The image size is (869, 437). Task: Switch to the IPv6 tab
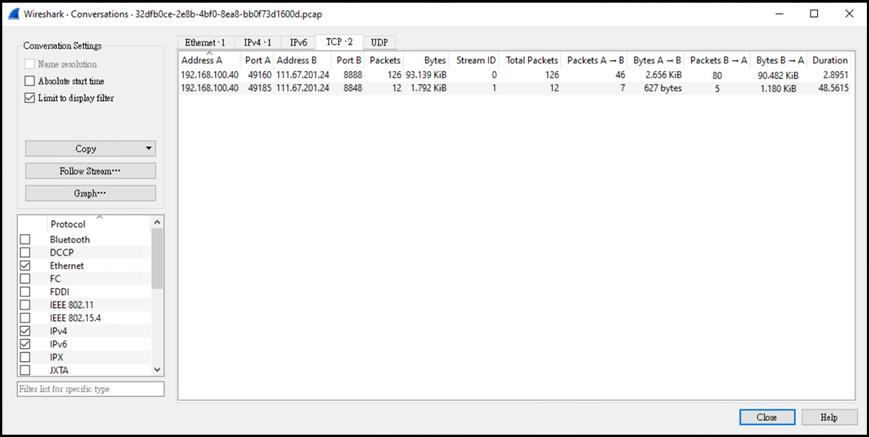pos(298,43)
